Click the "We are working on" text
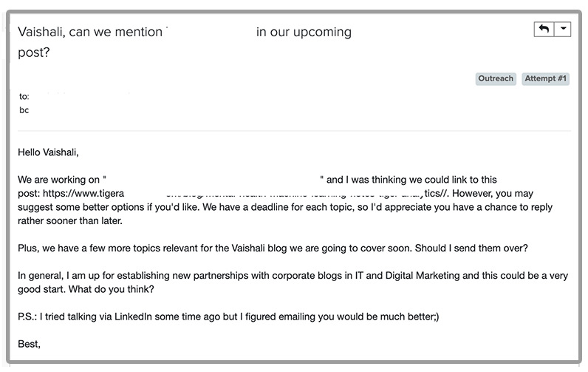This screenshot has width=588, height=372. tap(60, 180)
